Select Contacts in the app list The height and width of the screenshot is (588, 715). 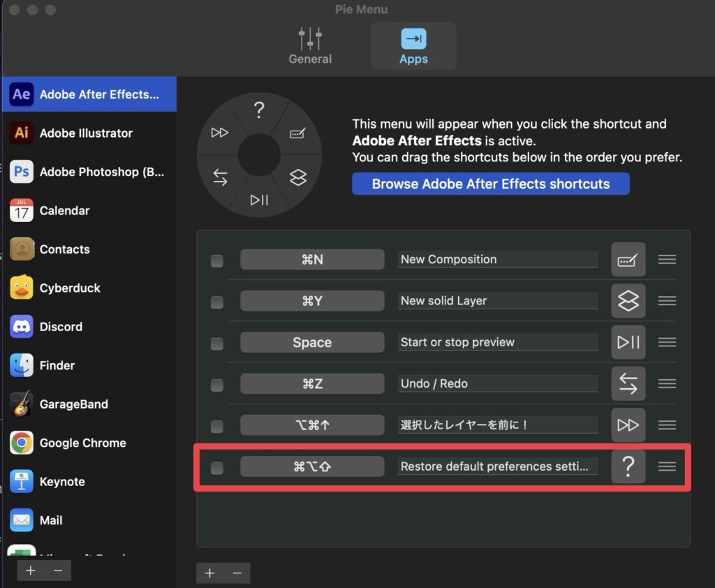pyautogui.click(x=89, y=249)
